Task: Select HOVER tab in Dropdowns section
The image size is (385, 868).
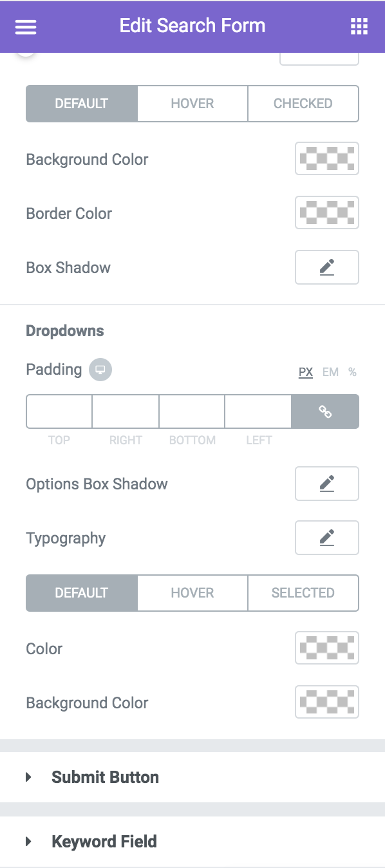Action: point(192,592)
